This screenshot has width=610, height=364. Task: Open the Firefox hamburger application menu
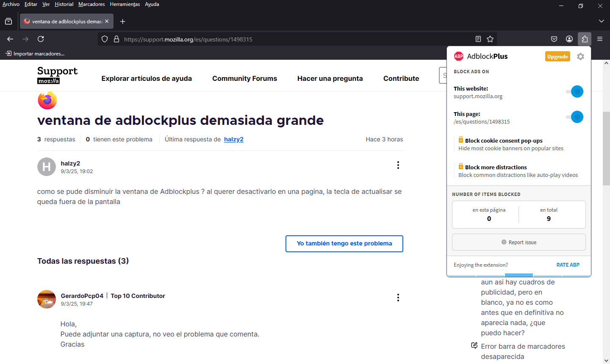coord(600,39)
